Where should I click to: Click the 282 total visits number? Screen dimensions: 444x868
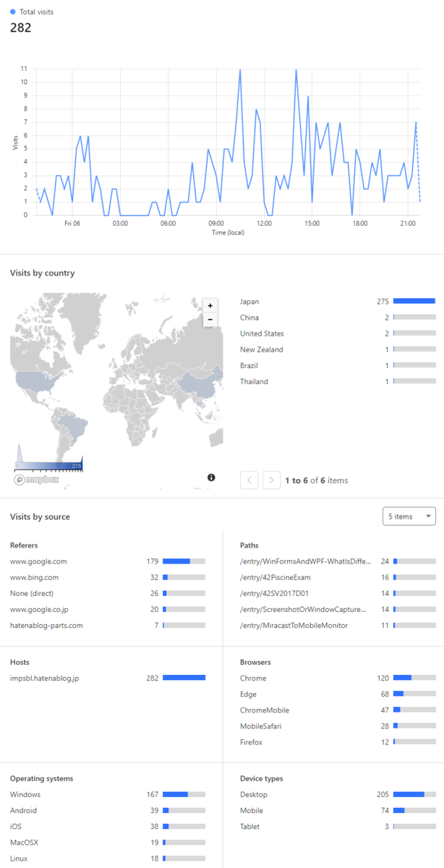(20, 28)
